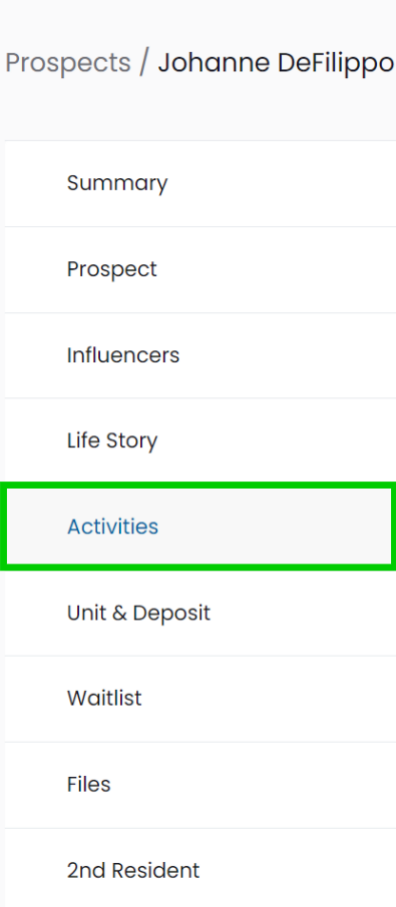This screenshot has height=907, width=396.
Task: Open Unit & Deposit details
Action: point(200,613)
